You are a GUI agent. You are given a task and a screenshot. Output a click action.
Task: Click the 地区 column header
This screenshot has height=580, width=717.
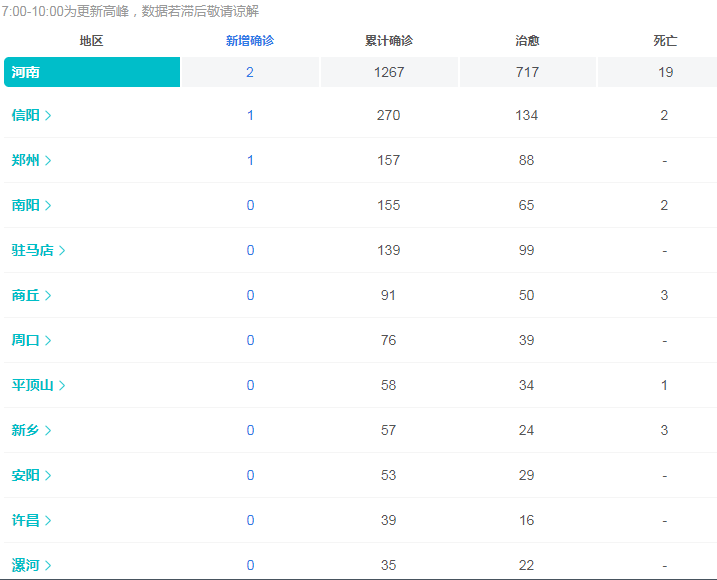click(91, 41)
